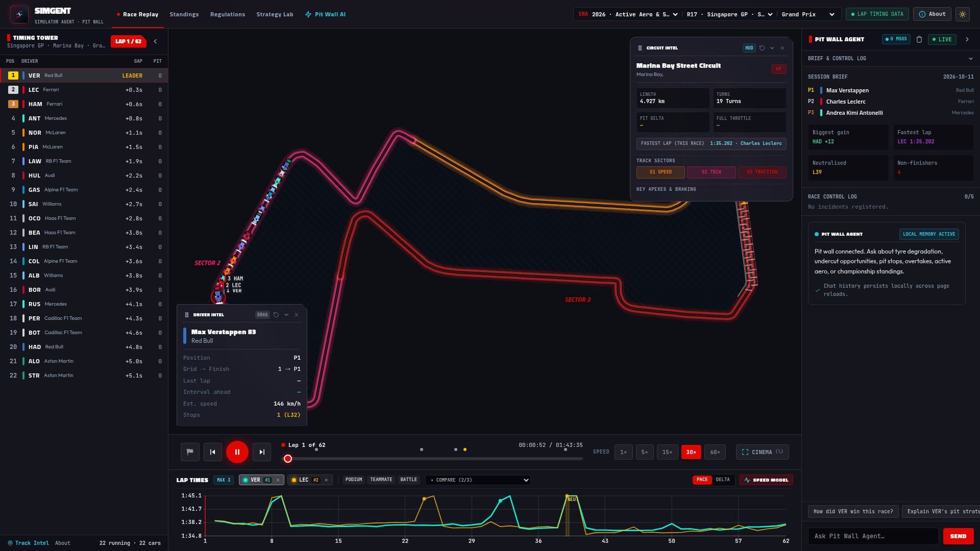Switch to Pit Wall AI tab
Image resolution: width=980 pixels, height=551 pixels.
[x=325, y=14]
